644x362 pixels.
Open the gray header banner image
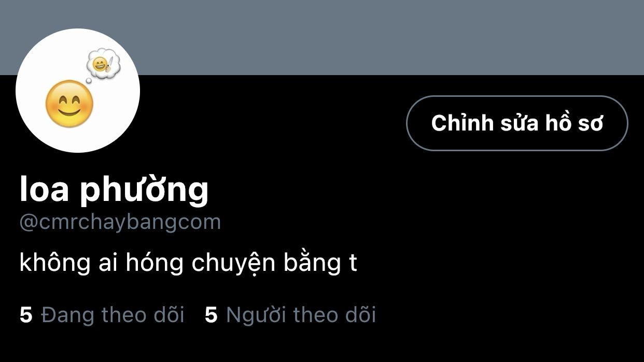pos(322,37)
